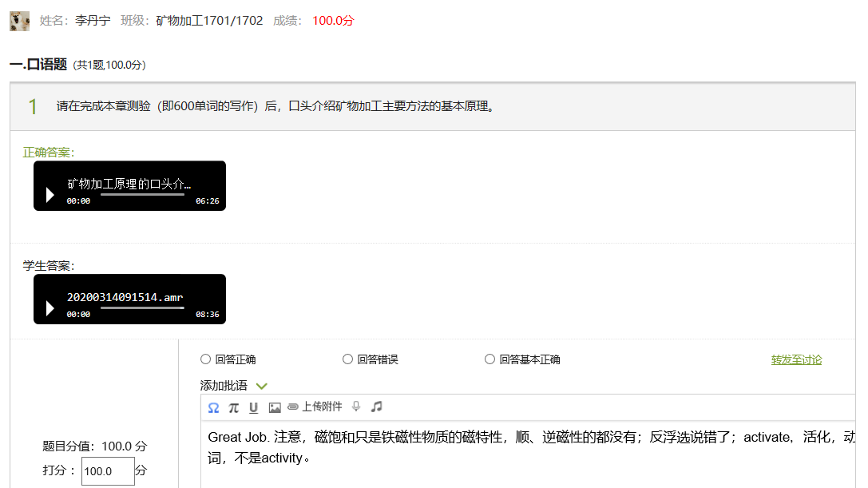This screenshot has width=868, height=488.
Task: Select the 回答正确 radio button
Action: [206, 359]
